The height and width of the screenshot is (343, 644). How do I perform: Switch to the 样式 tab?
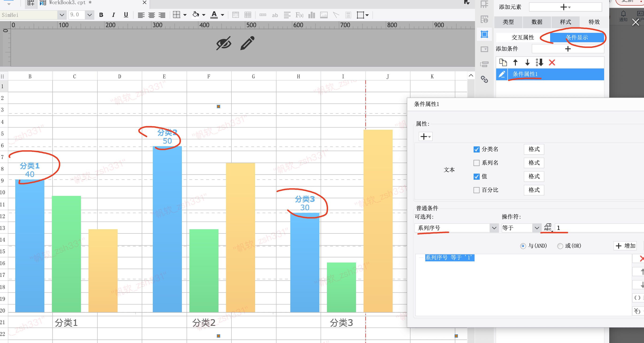pyautogui.click(x=565, y=22)
